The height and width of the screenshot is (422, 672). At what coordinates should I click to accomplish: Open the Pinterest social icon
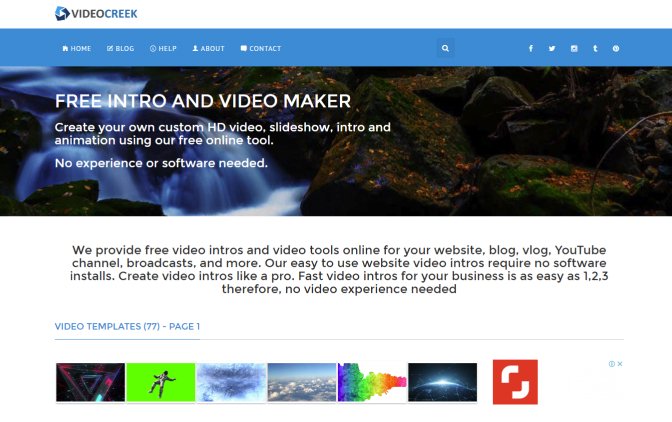coord(616,48)
